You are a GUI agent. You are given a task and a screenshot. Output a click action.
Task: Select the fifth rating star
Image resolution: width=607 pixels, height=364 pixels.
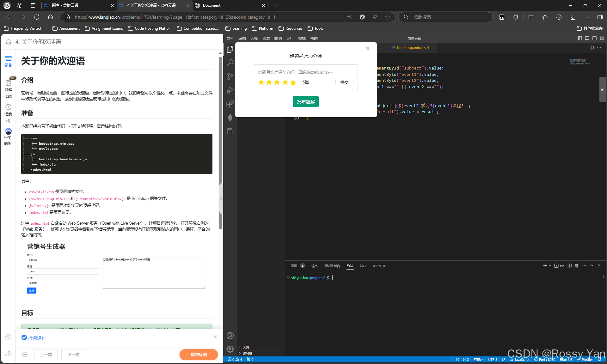coord(293,82)
